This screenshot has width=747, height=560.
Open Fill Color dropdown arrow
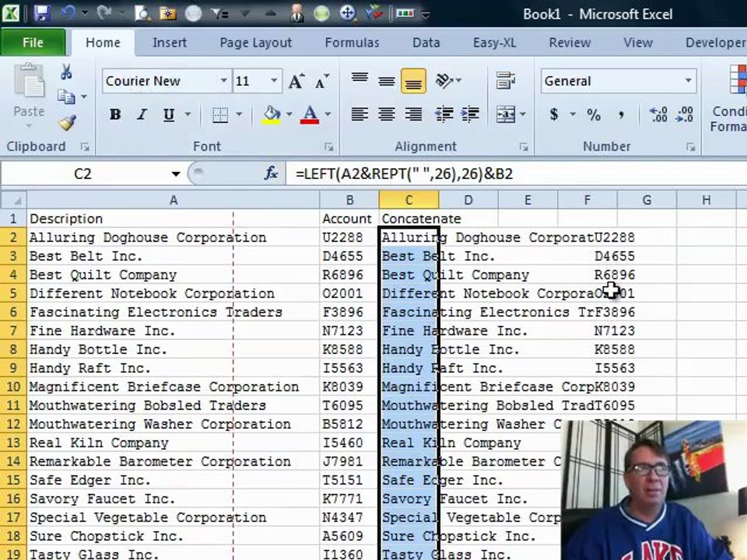tap(289, 115)
